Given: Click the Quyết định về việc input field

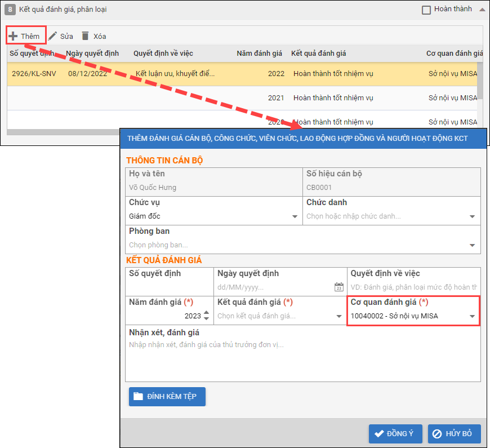Looking at the screenshot, I should tap(413, 287).
